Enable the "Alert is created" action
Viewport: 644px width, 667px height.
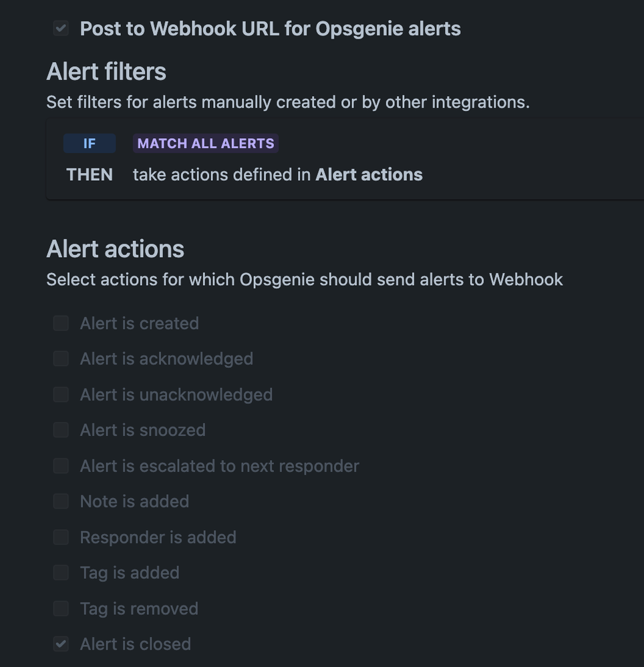click(60, 323)
